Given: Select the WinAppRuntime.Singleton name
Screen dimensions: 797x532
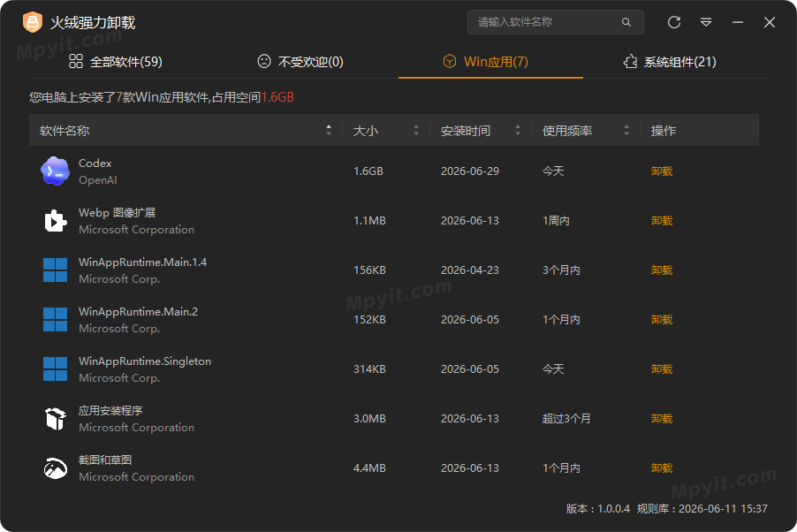Looking at the screenshot, I should point(145,361).
